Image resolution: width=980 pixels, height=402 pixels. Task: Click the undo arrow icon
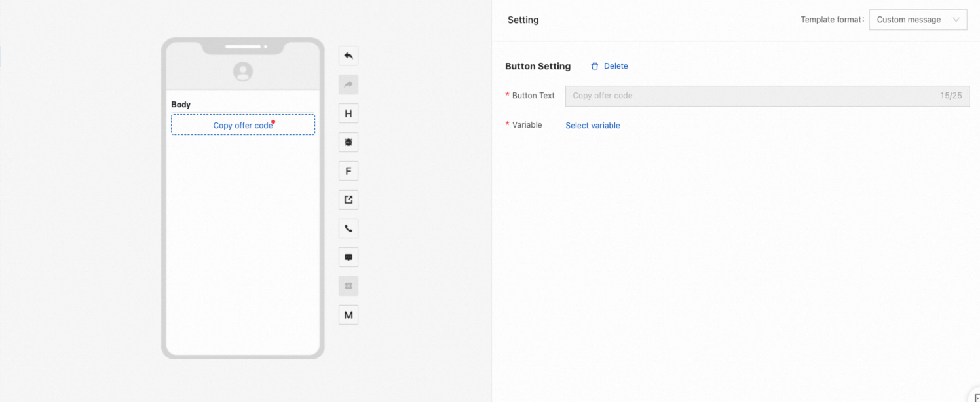click(349, 56)
